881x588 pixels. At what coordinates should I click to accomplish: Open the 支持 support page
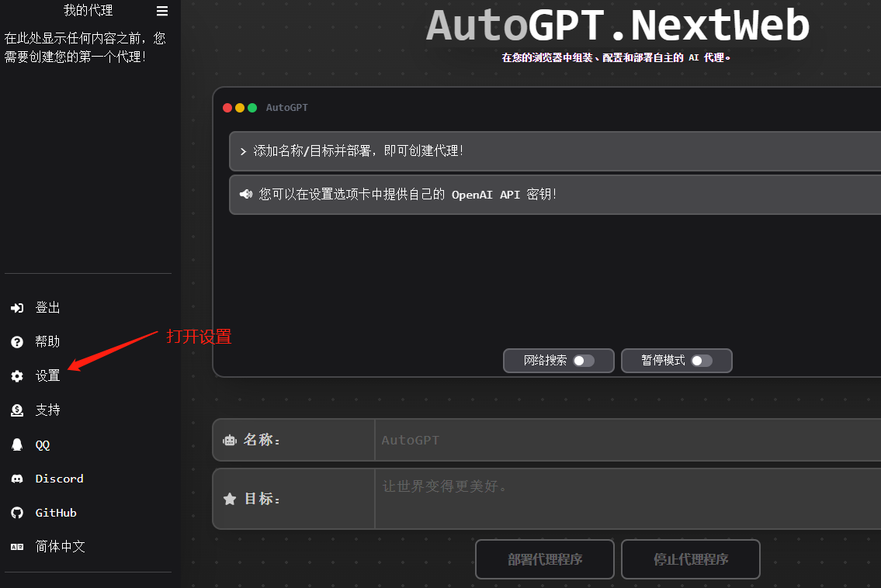[16, 410]
